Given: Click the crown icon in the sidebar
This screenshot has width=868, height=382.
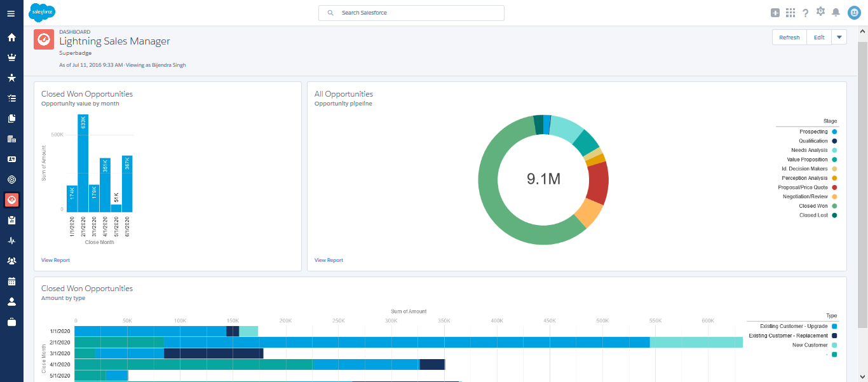Looking at the screenshot, I should click(11, 57).
